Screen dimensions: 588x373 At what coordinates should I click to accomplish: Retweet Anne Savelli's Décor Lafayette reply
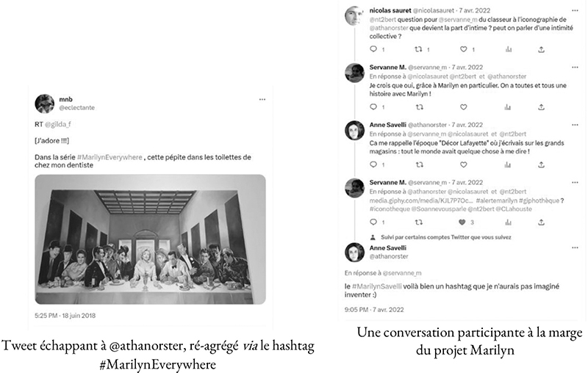coord(419,164)
